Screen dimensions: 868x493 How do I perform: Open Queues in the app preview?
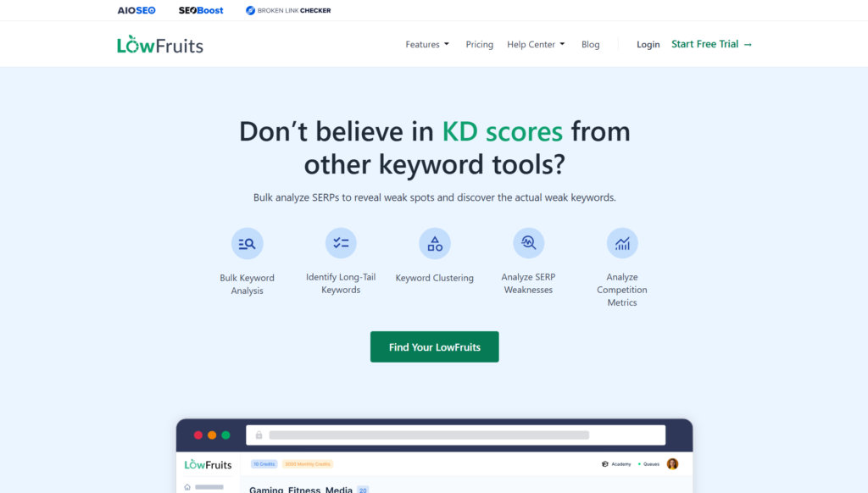click(x=648, y=464)
